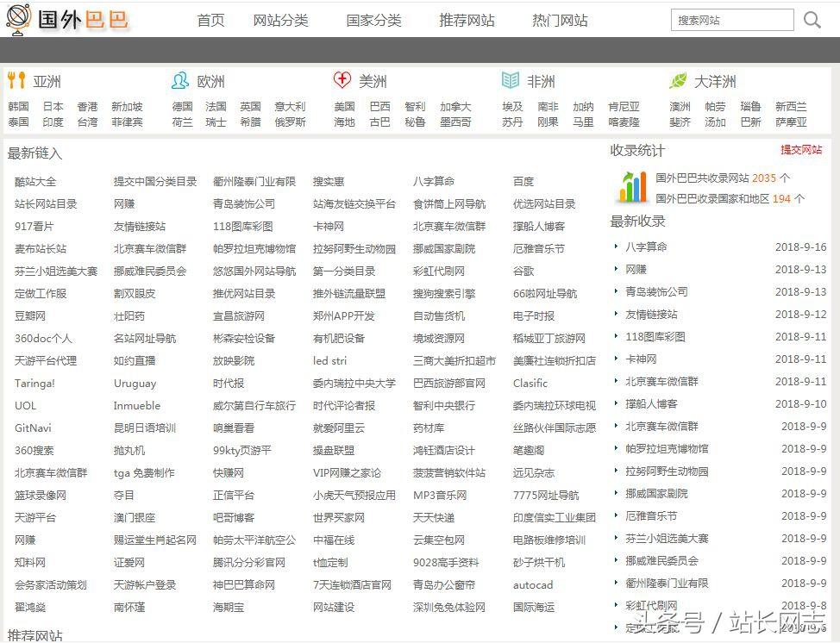Open the GitNavi link
Viewport: 840px width, 643px height.
click(x=34, y=428)
